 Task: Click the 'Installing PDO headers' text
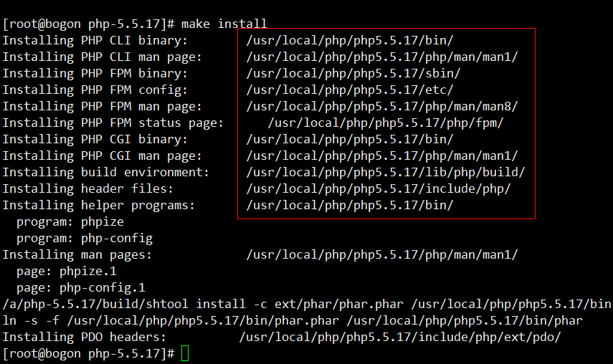click(84, 337)
